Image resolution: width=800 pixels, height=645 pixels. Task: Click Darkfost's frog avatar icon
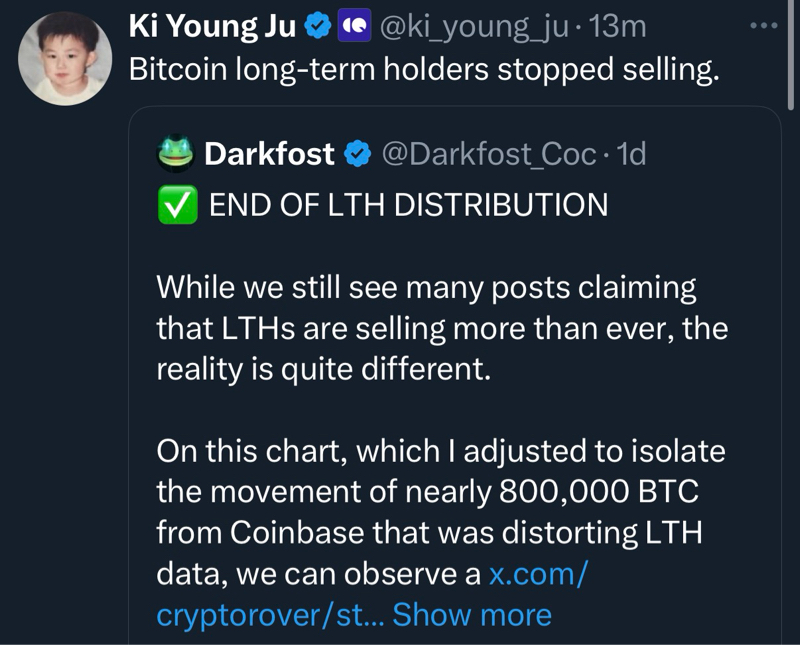click(176, 153)
